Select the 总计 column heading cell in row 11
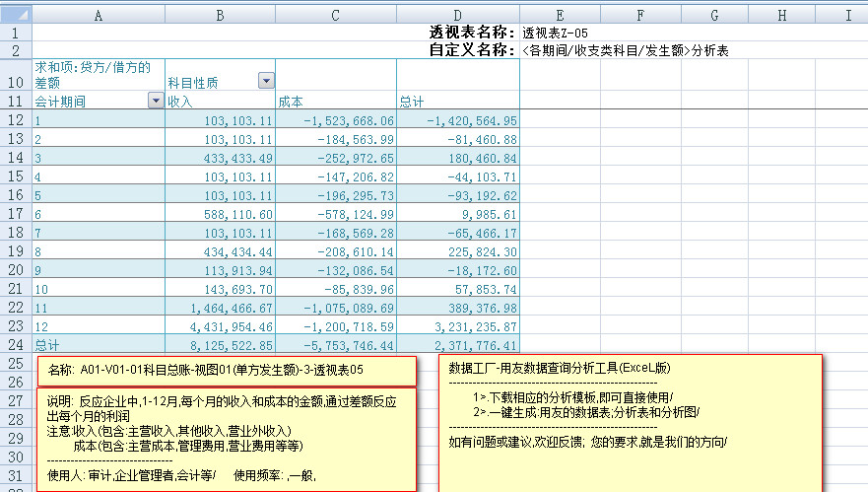 (x=457, y=102)
